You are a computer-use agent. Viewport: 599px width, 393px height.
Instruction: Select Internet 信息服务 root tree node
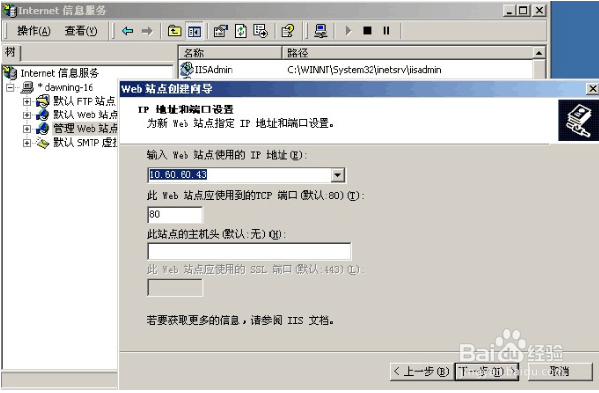[59, 73]
